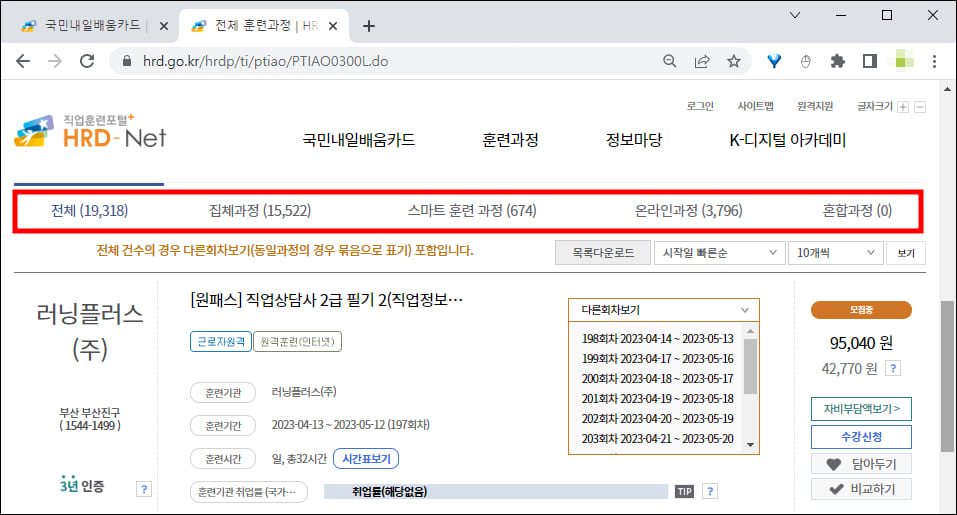
Task: Go forward in browser history
Action: (x=55, y=61)
